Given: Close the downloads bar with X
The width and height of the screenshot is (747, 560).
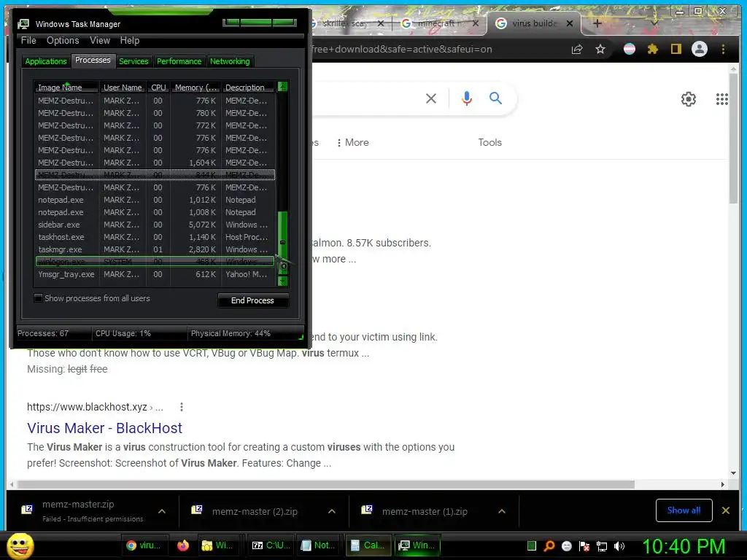Looking at the screenshot, I should click(726, 510).
